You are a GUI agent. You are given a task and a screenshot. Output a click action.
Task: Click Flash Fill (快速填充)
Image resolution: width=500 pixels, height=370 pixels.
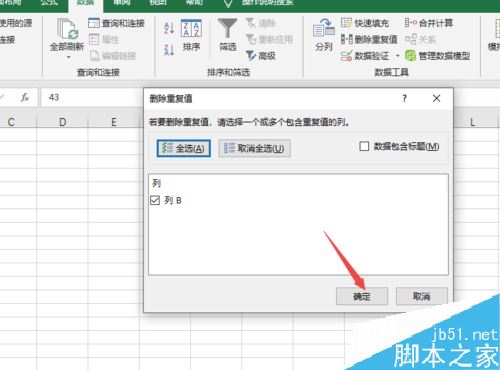coord(365,23)
